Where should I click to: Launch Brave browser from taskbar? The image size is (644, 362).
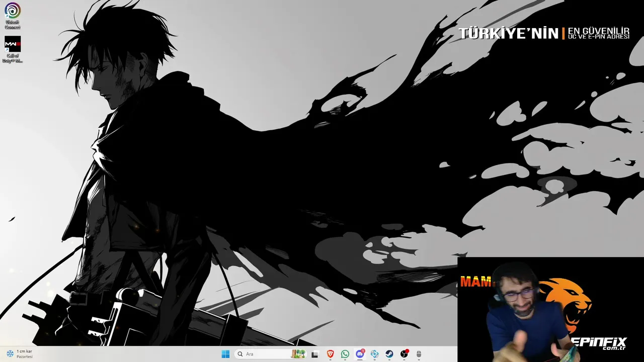[x=330, y=354]
